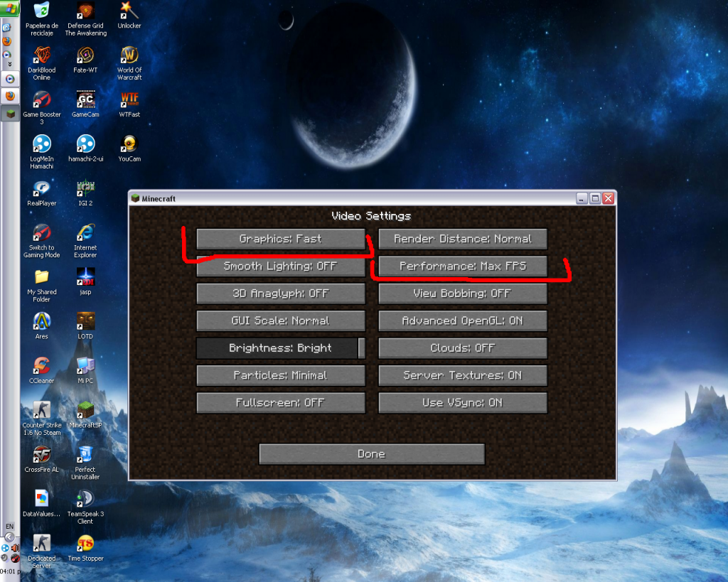Maximize the Minecraft window

coord(595,199)
